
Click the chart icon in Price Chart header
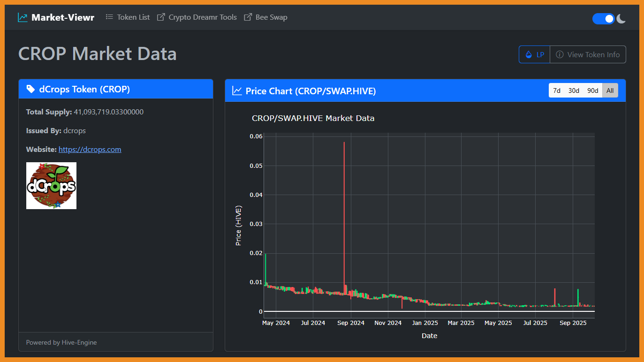click(237, 90)
